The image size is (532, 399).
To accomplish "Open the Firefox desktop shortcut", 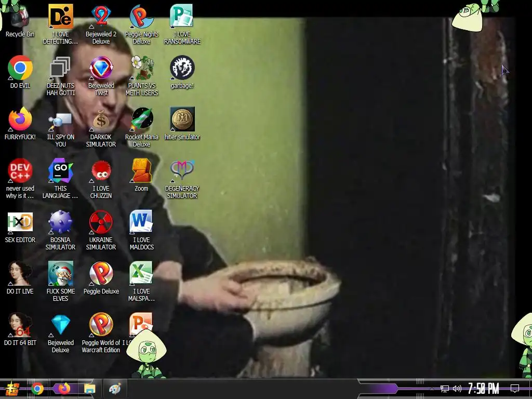I will [x=20, y=124].
